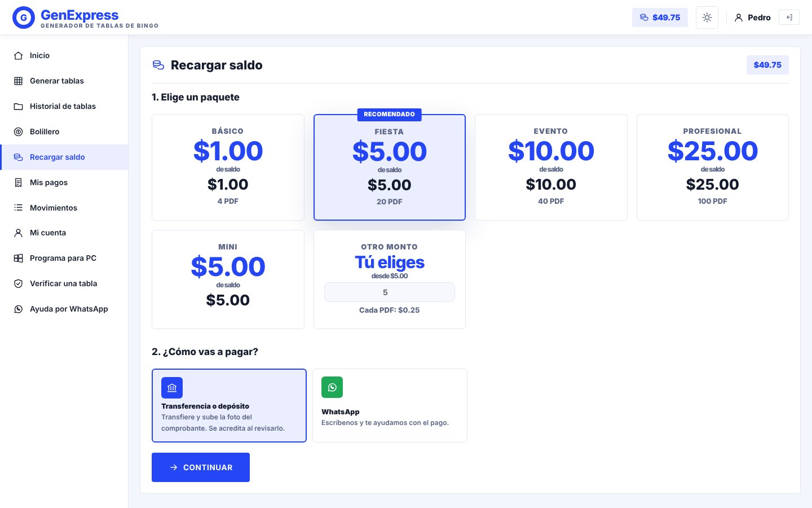The image size is (812, 508).
Task: Toggle the sun light-mode theme icon
Action: pyautogui.click(x=707, y=17)
